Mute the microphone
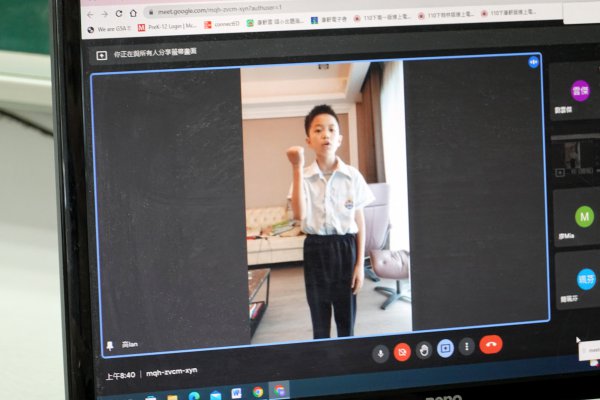 pos(380,353)
